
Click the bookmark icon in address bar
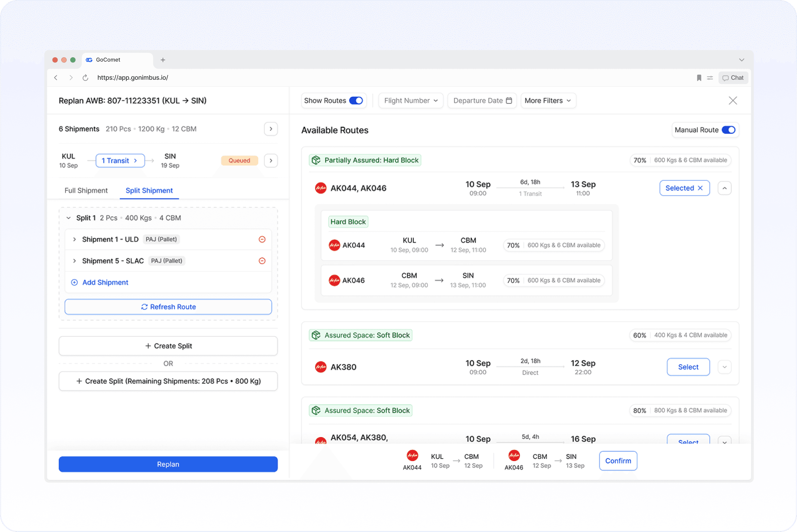[x=699, y=78]
